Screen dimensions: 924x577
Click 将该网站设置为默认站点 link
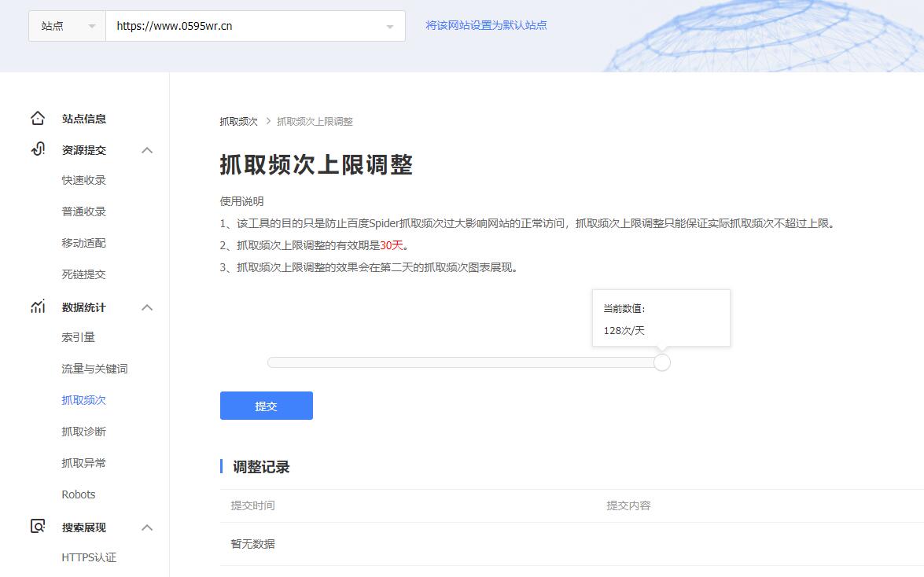(x=486, y=25)
